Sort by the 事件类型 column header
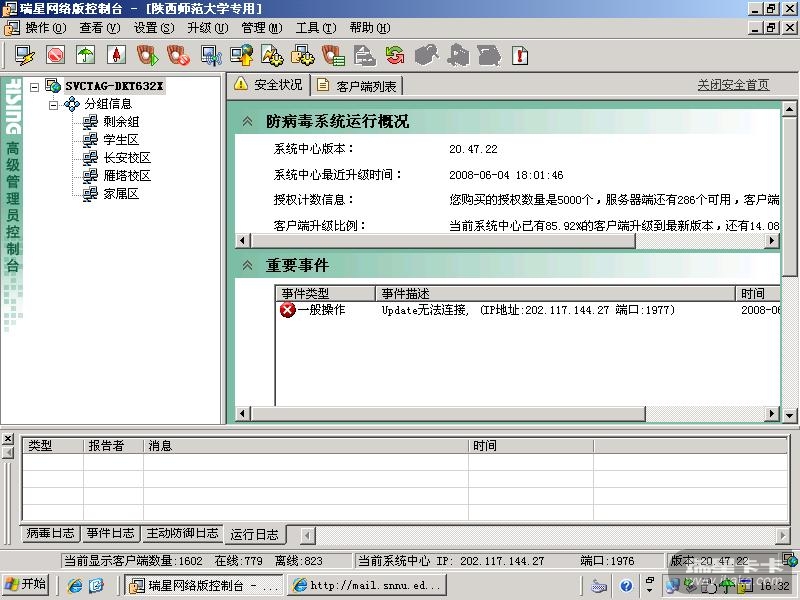This screenshot has width=800, height=600. click(x=325, y=293)
